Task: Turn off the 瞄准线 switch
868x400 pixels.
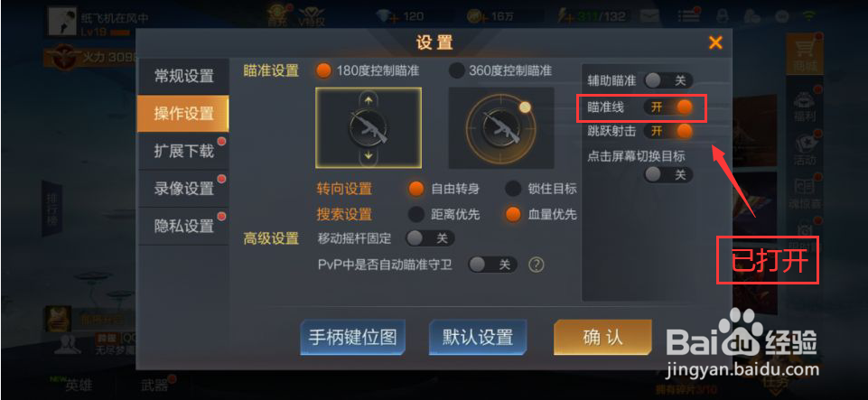Action: tap(668, 107)
